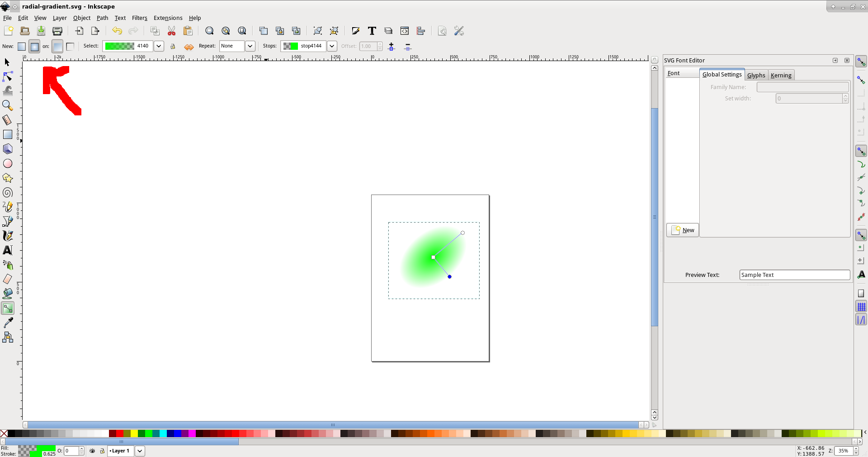Screen dimensions: 868x457
Task: Toggle new linear gradient mode
Action: (21, 46)
